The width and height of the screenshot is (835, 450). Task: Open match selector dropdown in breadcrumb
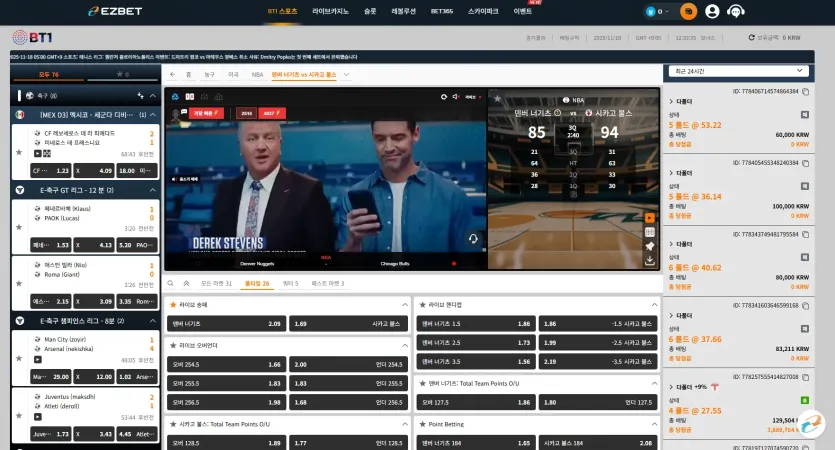[346, 75]
